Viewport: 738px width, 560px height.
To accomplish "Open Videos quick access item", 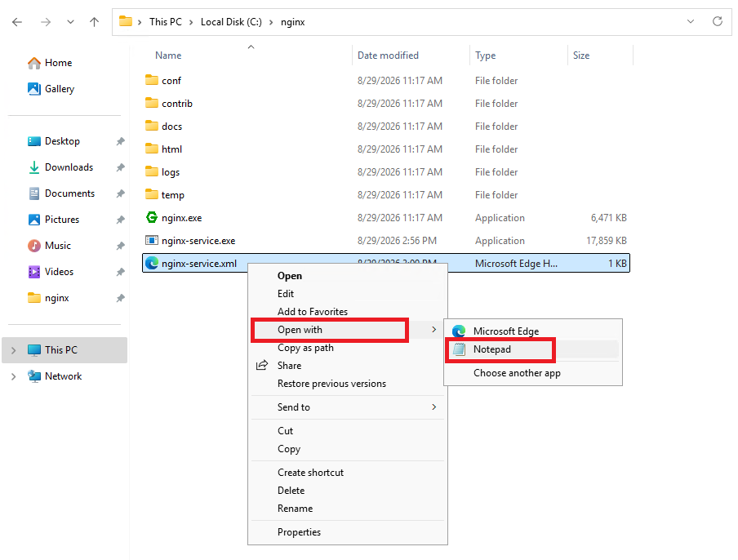I will tap(51, 272).
